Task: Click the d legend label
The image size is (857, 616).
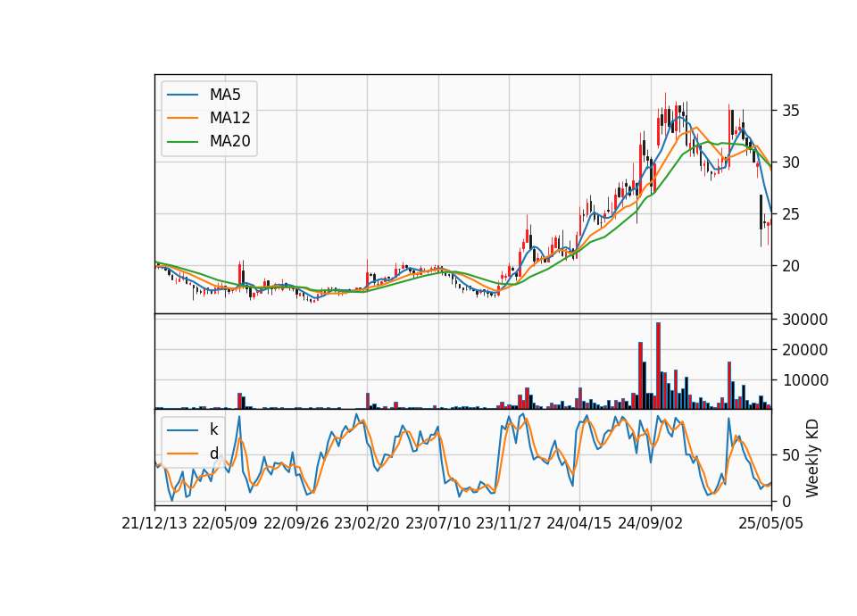Action: tap(213, 453)
